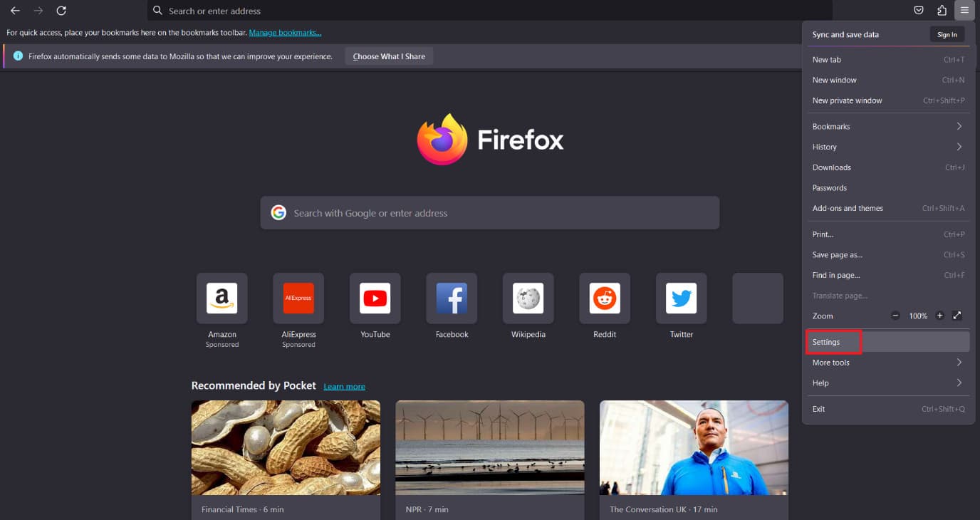The height and width of the screenshot is (520, 980).
Task: Choose Print... from the menu
Action: click(x=887, y=234)
